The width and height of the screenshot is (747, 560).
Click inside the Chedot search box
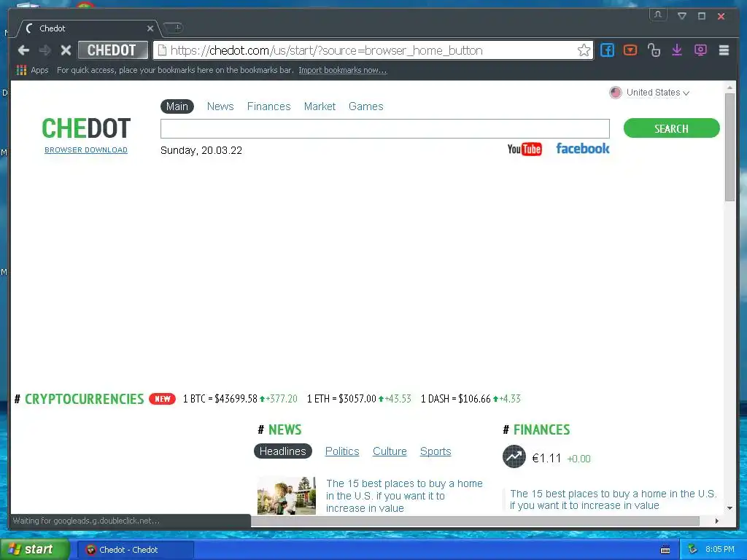click(385, 128)
